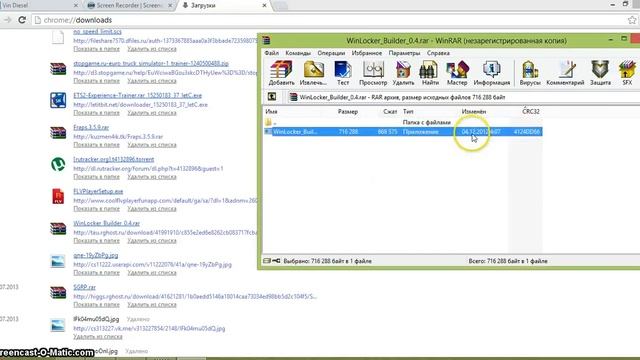Open the Commands (Команды) menu

click(x=298, y=53)
